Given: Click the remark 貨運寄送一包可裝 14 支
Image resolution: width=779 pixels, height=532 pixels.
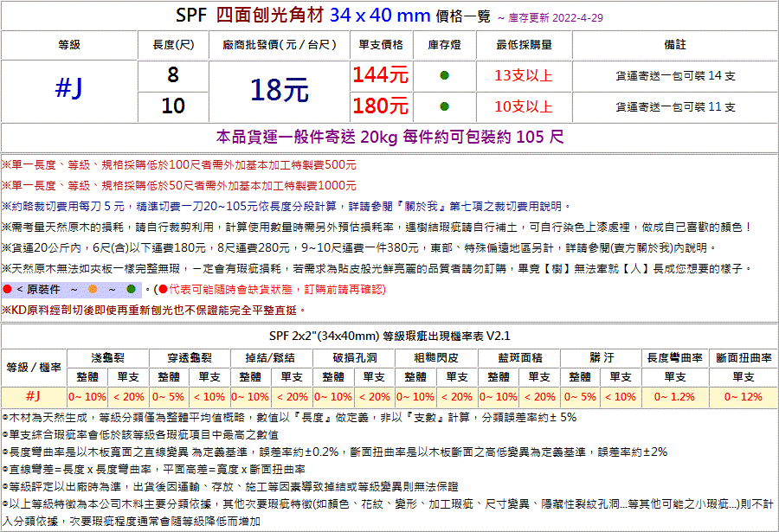Looking at the screenshot, I should (x=675, y=75).
